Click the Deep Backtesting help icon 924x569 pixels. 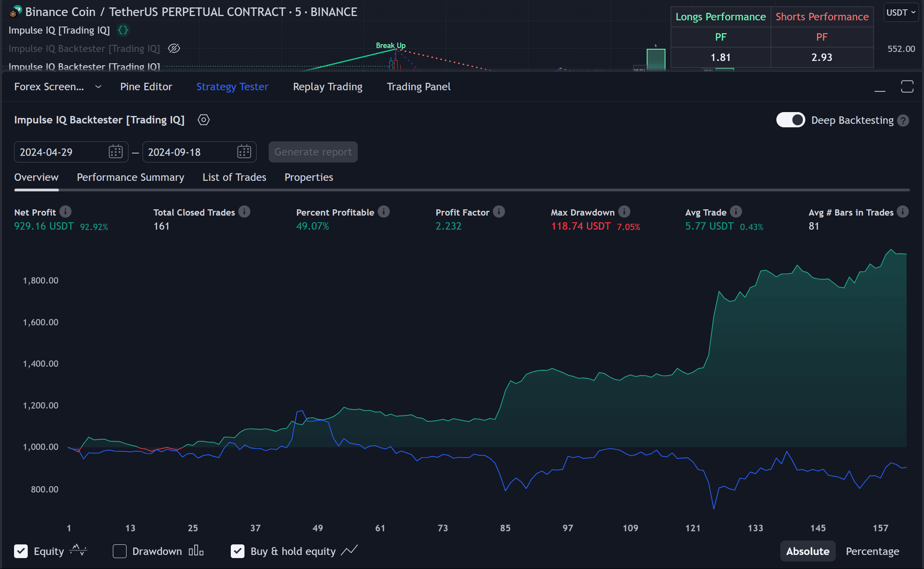click(903, 120)
